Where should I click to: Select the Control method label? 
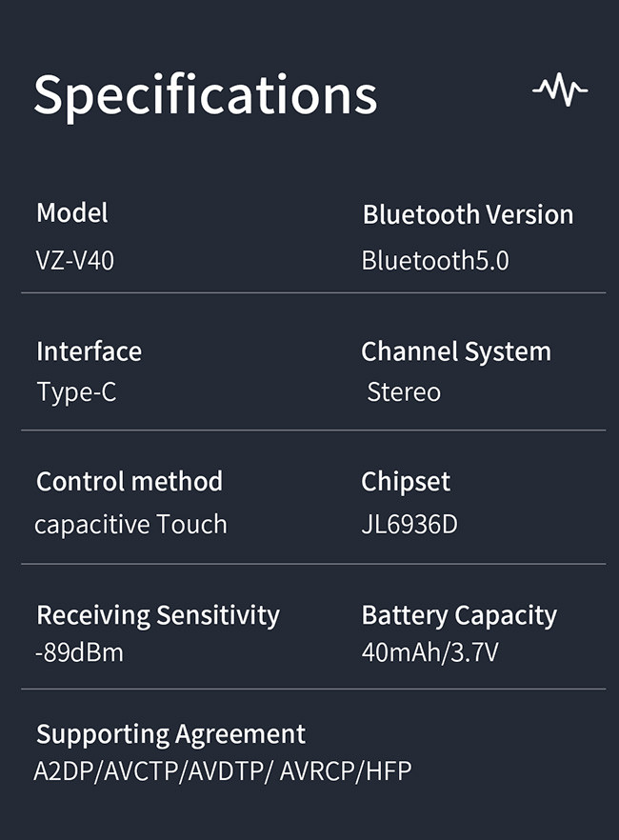(130, 481)
